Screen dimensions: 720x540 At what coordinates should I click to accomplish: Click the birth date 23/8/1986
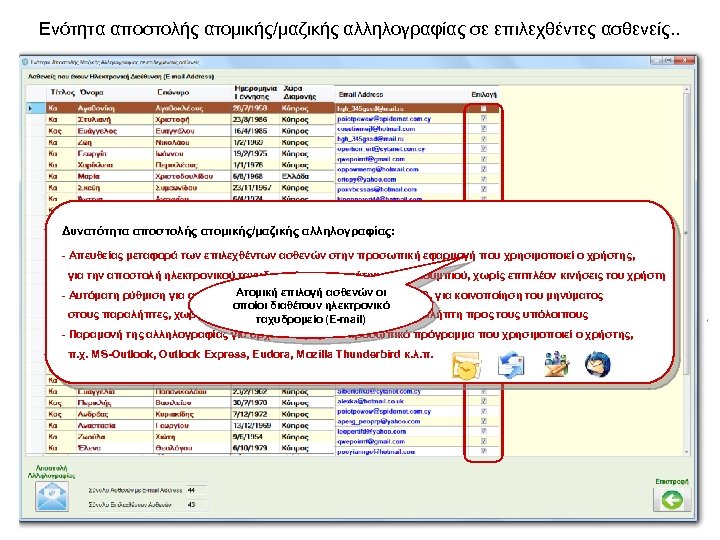pos(250,119)
